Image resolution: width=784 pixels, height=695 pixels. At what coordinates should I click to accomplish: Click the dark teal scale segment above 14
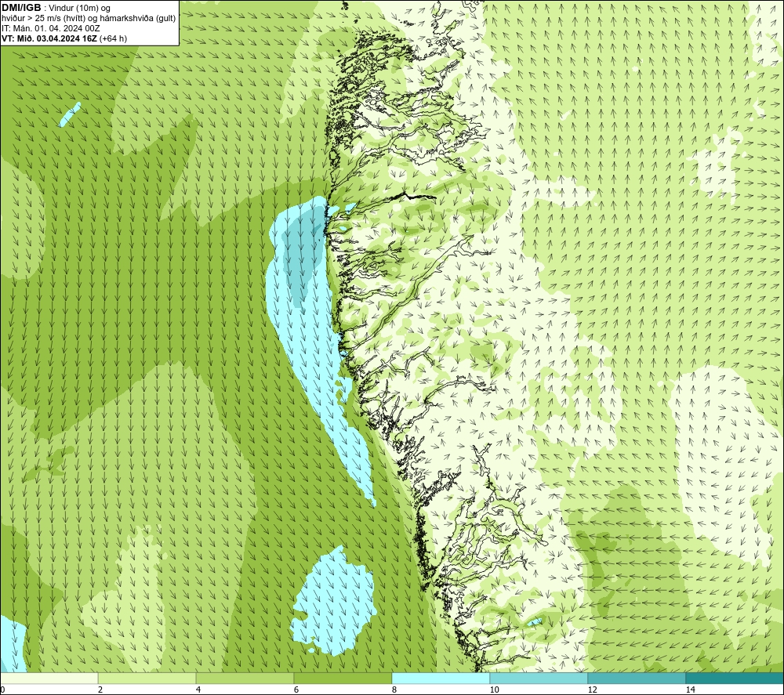[x=735, y=678]
